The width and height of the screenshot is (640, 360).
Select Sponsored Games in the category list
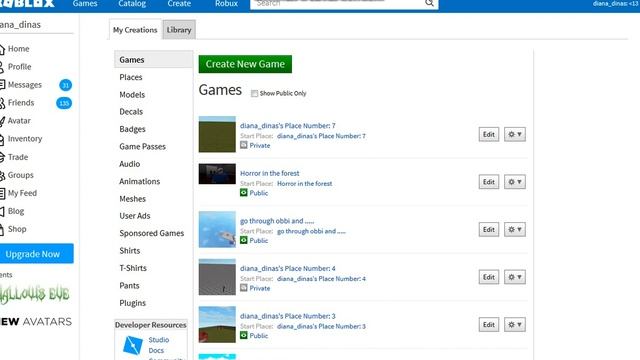click(151, 233)
